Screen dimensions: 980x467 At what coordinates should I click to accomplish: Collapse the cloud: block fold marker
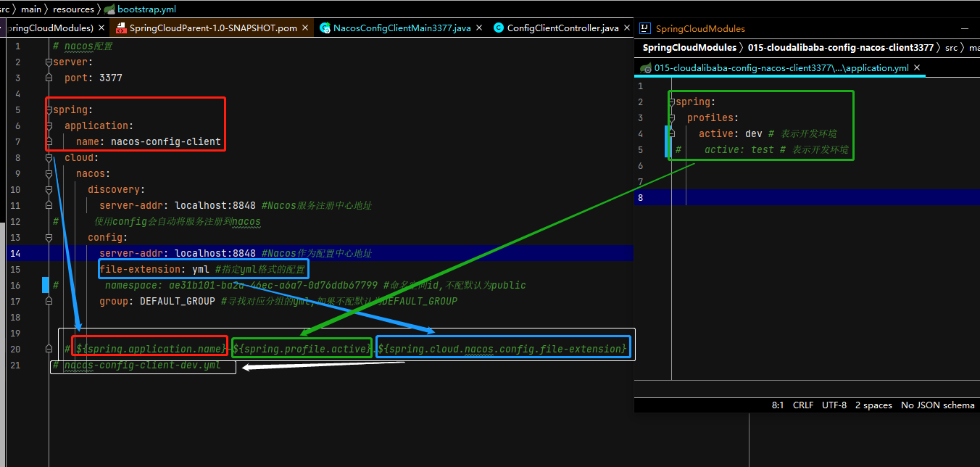(49, 158)
